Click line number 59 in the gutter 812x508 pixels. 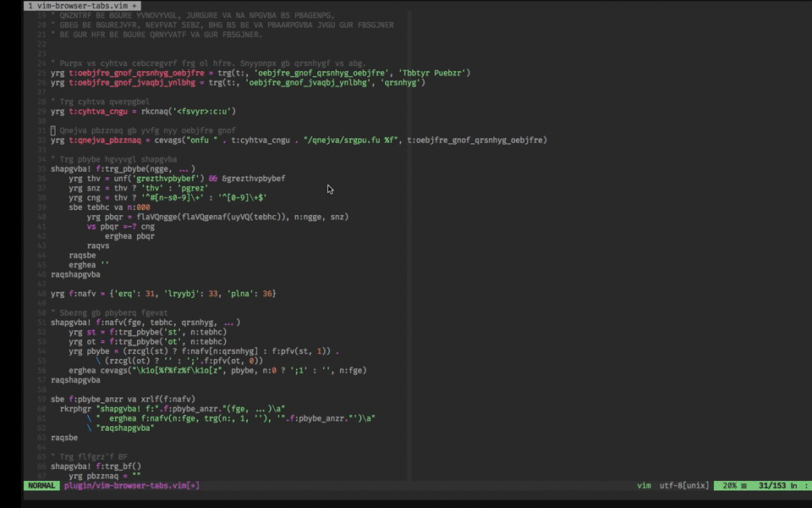[x=41, y=399]
